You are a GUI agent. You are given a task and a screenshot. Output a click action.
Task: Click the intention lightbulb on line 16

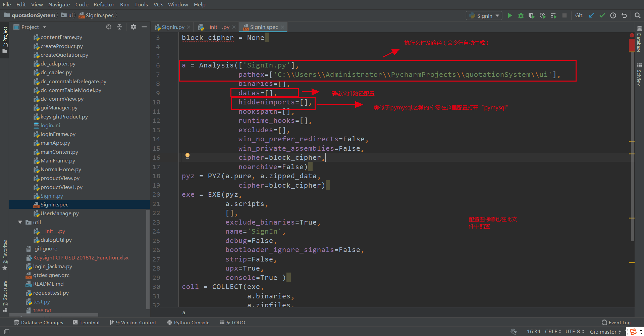coord(187,156)
